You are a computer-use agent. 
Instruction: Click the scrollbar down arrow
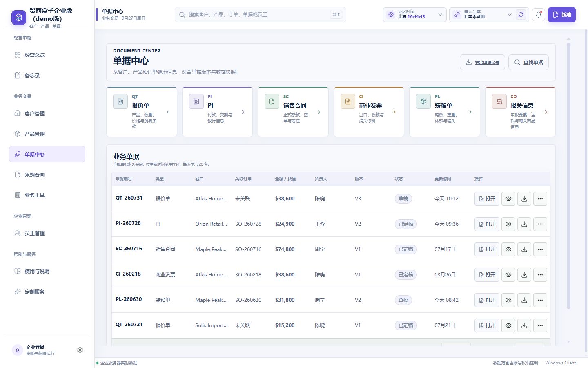(568, 341)
